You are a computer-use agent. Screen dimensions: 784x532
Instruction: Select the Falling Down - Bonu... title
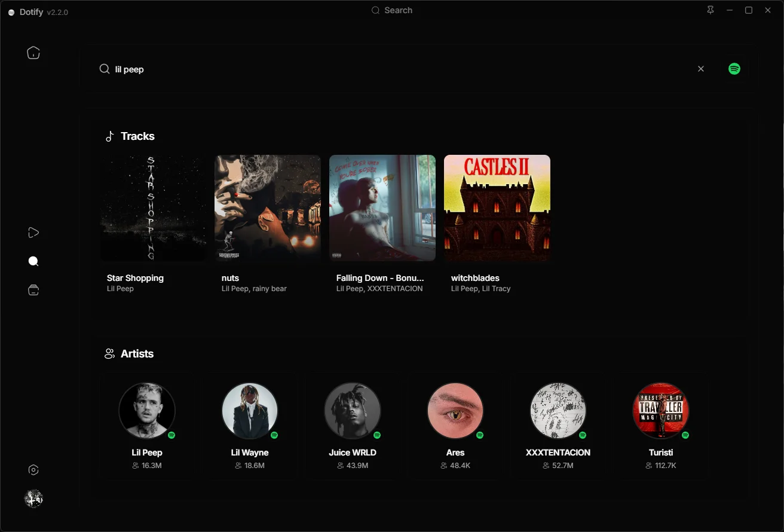coord(380,278)
